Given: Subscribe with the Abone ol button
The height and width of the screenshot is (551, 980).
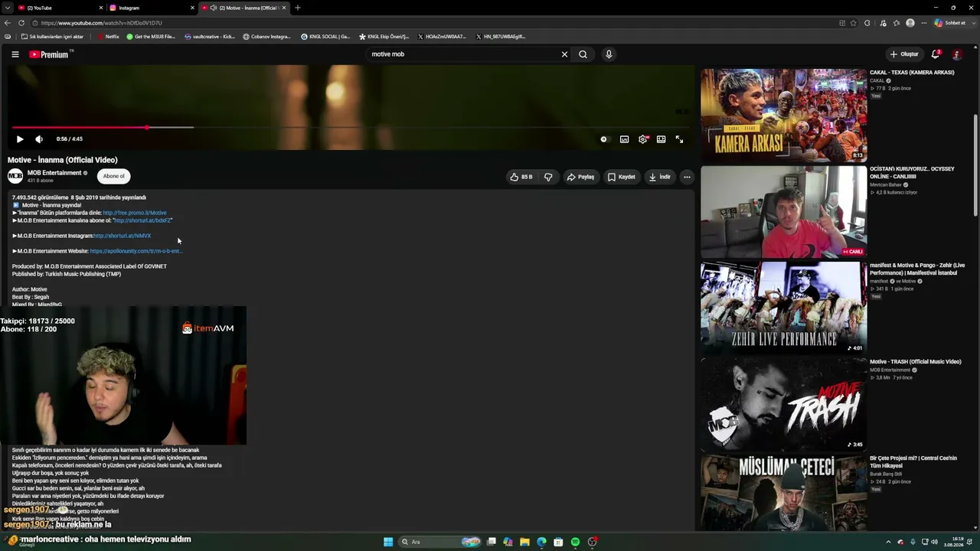Looking at the screenshot, I should pyautogui.click(x=113, y=176).
